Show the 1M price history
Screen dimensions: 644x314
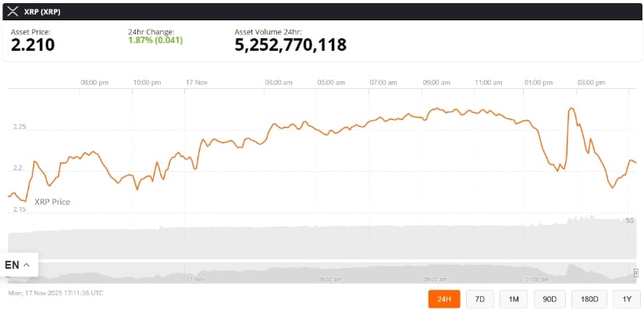coord(514,298)
